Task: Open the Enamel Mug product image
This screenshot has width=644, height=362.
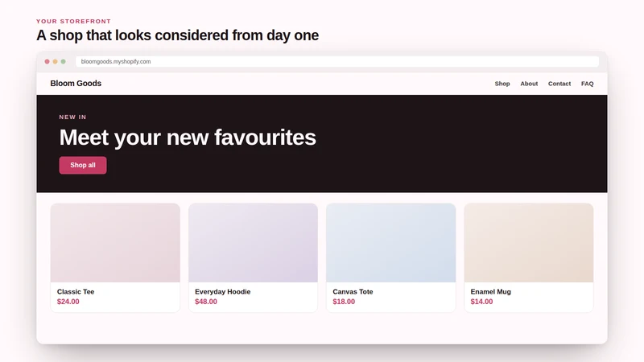Action: 529,243
